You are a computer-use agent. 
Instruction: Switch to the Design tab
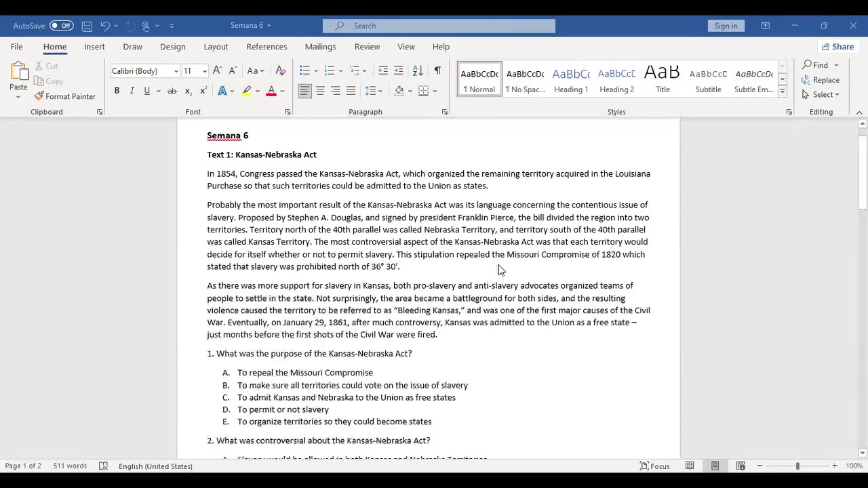point(172,47)
